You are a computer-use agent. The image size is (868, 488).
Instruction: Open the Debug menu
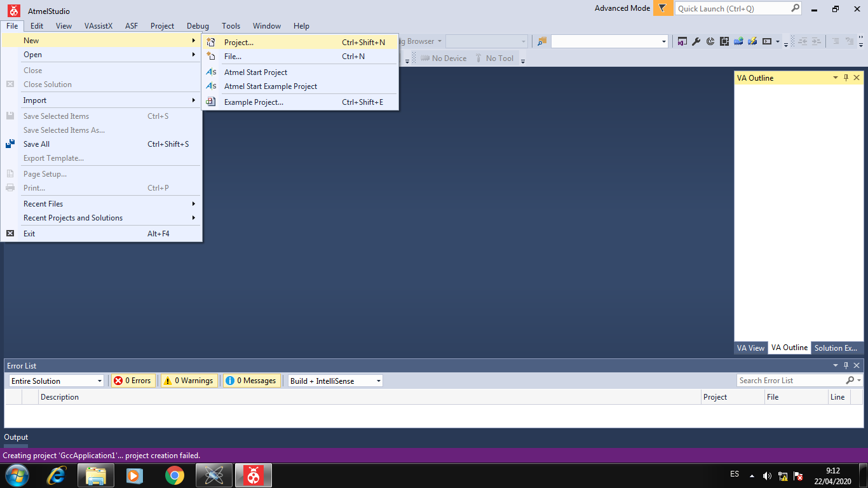pos(198,26)
